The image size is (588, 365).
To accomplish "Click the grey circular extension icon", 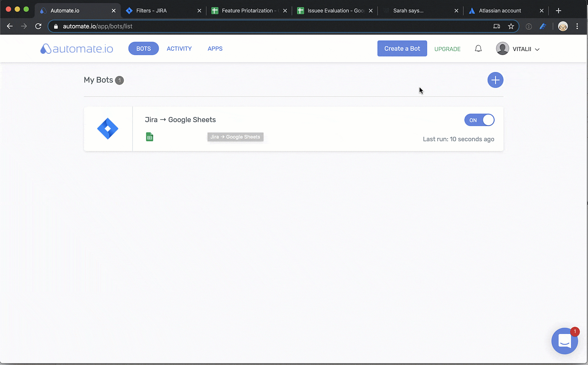I will coord(529,26).
